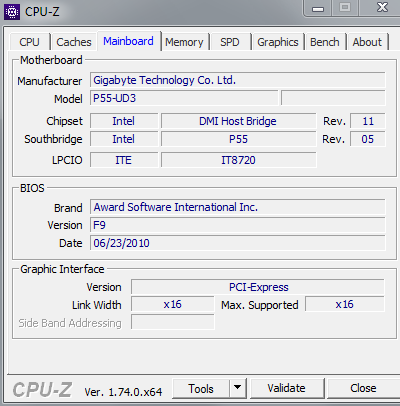Switch to the Graphics tab
The height and width of the screenshot is (406, 400).
[278, 42]
